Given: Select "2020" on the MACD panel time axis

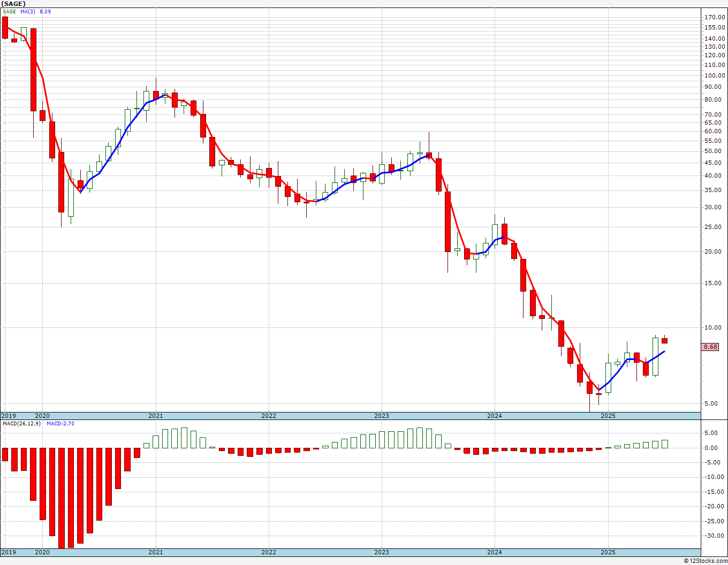Looking at the screenshot, I should click(x=42, y=552).
